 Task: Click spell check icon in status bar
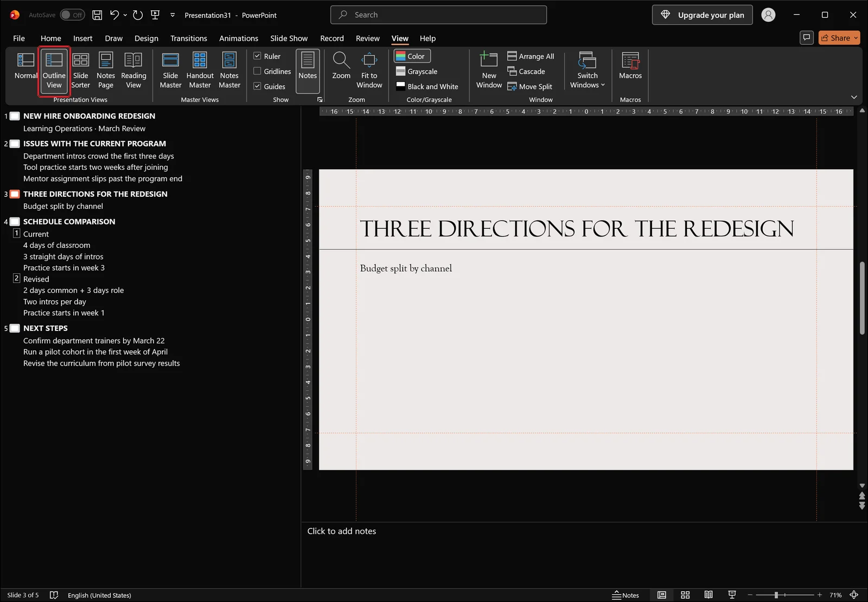tap(54, 595)
